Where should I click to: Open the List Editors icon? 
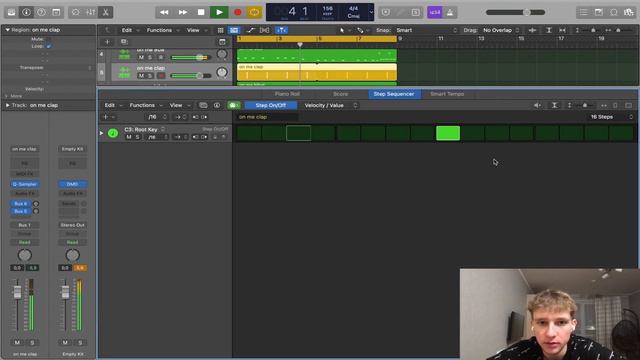click(584, 12)
